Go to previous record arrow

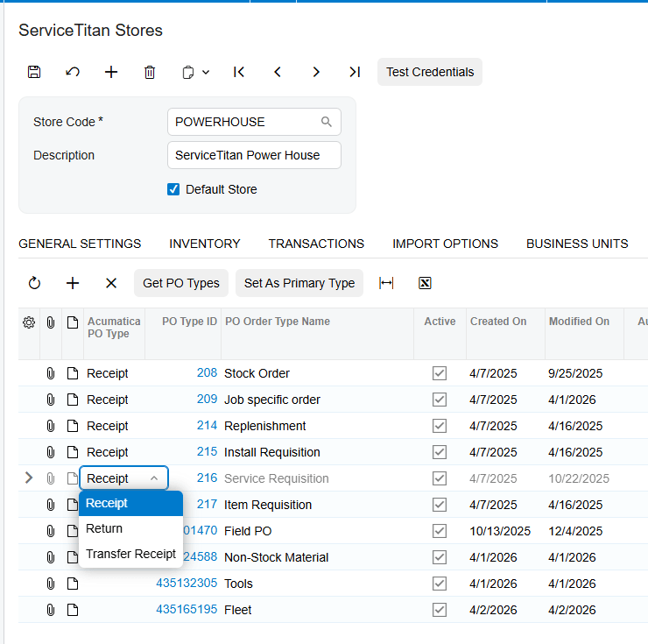278,72
